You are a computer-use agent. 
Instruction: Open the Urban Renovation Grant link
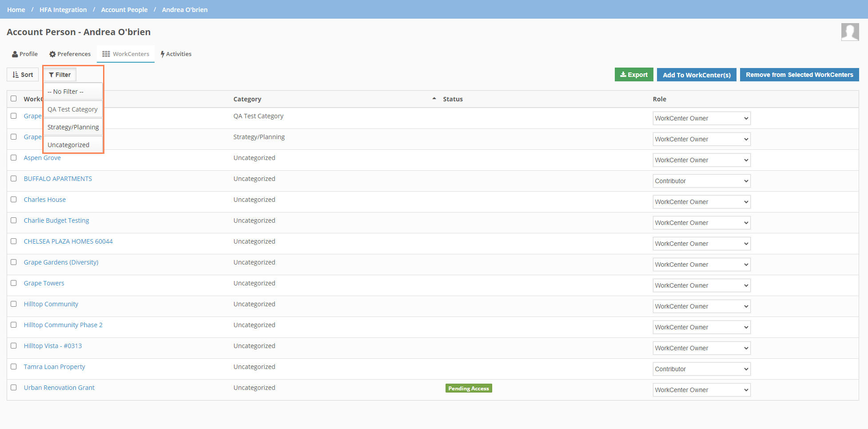click(x=59, y=388)
